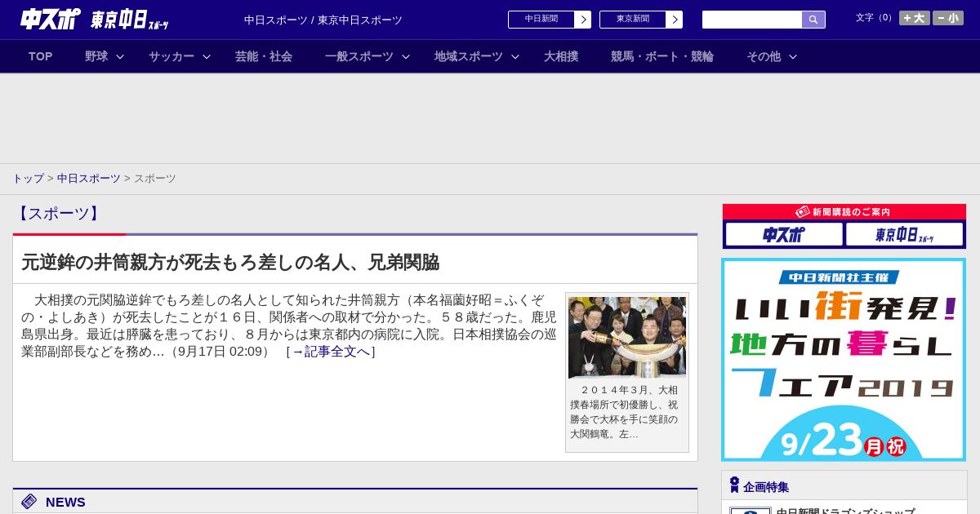The image size is (980, 514).
Task: Select 競馬・ボート・競輪 menu item
Action: (x=662, y=56)
